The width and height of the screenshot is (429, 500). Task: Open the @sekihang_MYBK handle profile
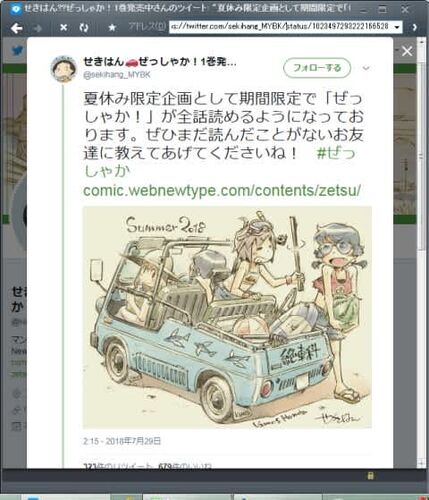click(117, 75)
